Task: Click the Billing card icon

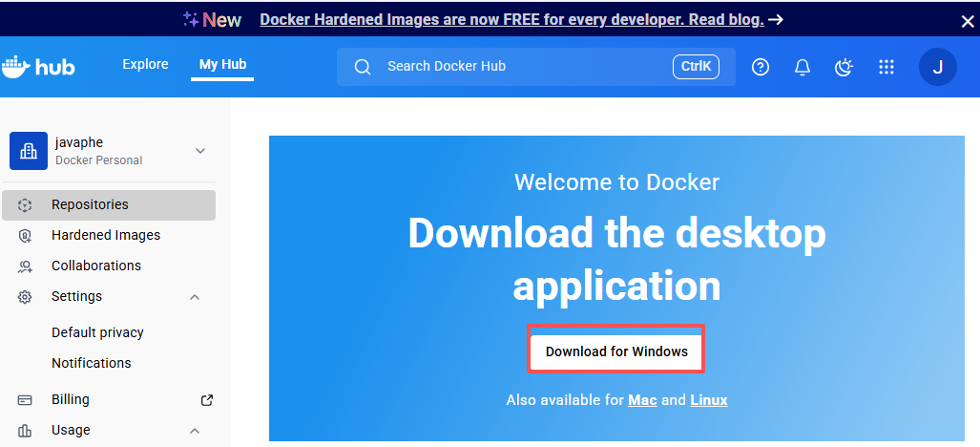Action: (25, 400)
